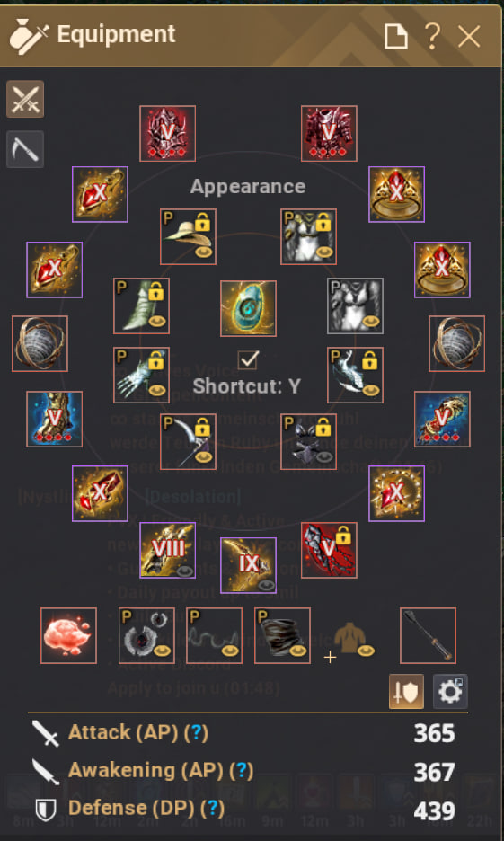This screenshot has width=504, height=841.
Task: Click the matchlock tool slot at bottom right
Action: [428, 635]
